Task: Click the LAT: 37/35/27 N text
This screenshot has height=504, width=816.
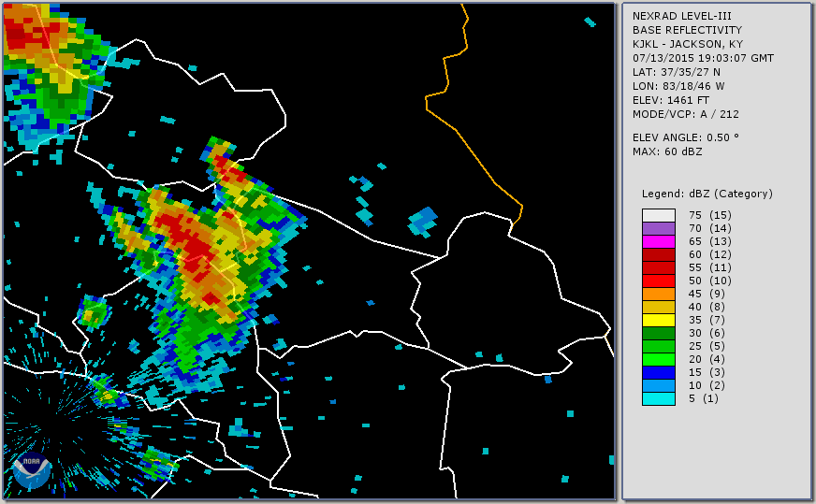Action: 677,72
